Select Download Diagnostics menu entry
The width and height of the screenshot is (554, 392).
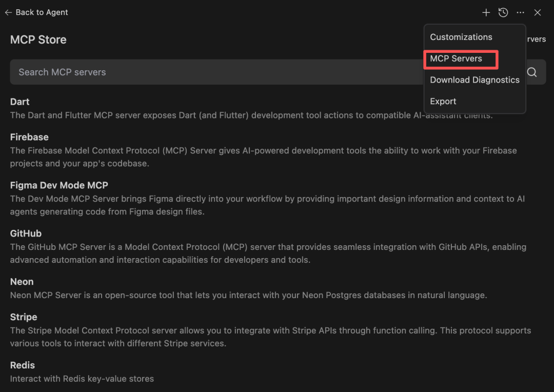pos(474,80)
